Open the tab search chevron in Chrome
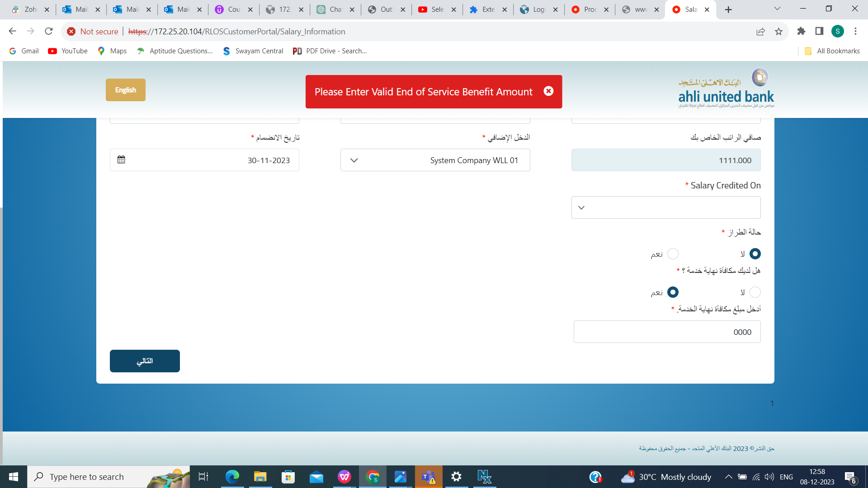 (x=777, y=9)
